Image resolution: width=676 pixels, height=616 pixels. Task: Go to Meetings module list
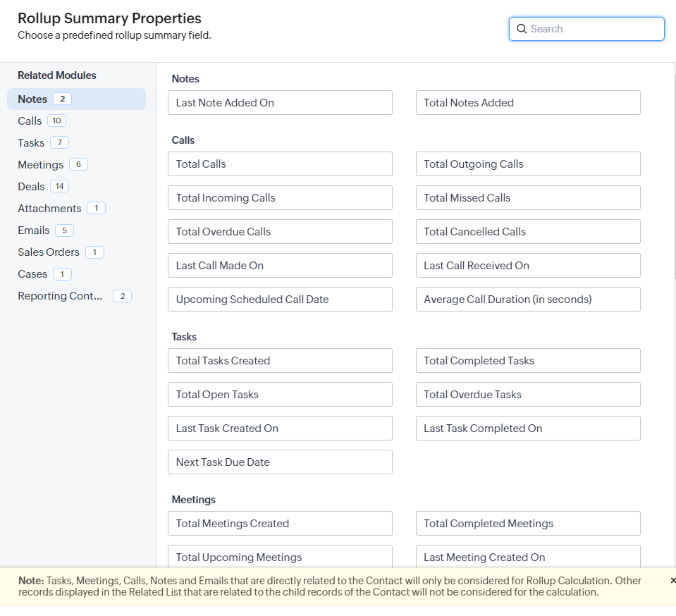tap(40, 165)
